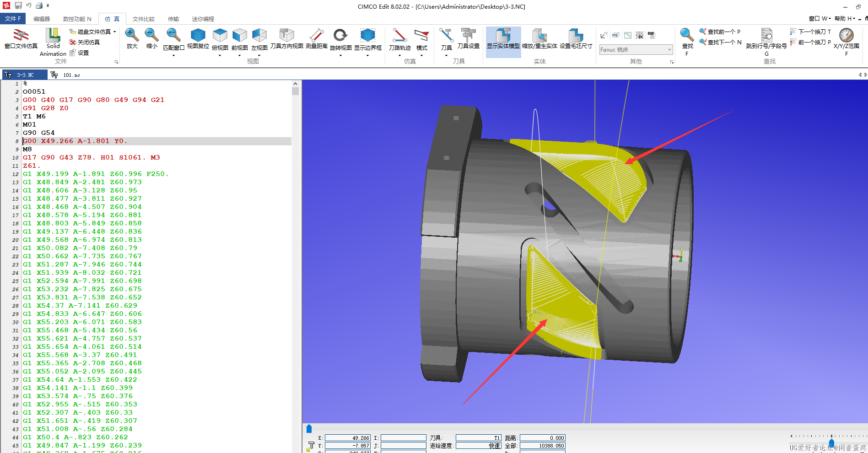Click 查找下一个 find next
Image resolution: width=868 pixels, height=453 pixels.
tap(720, 42)
